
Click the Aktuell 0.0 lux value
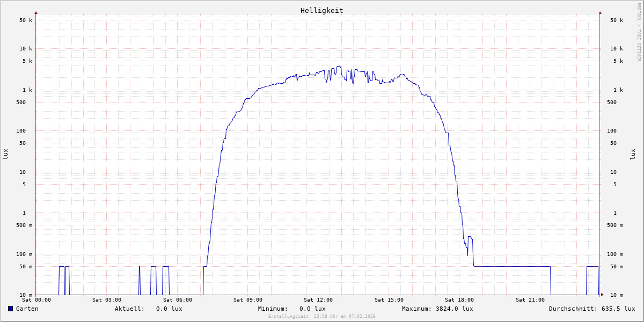pyautogui.click(x=169, y=309)
